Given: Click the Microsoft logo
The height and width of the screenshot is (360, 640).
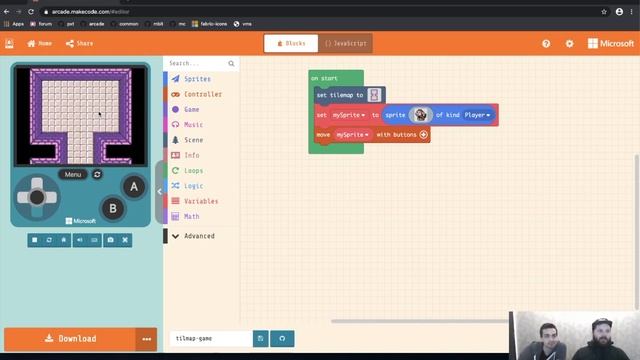Looking at the screenshot, I should click(x=611, y=43).
